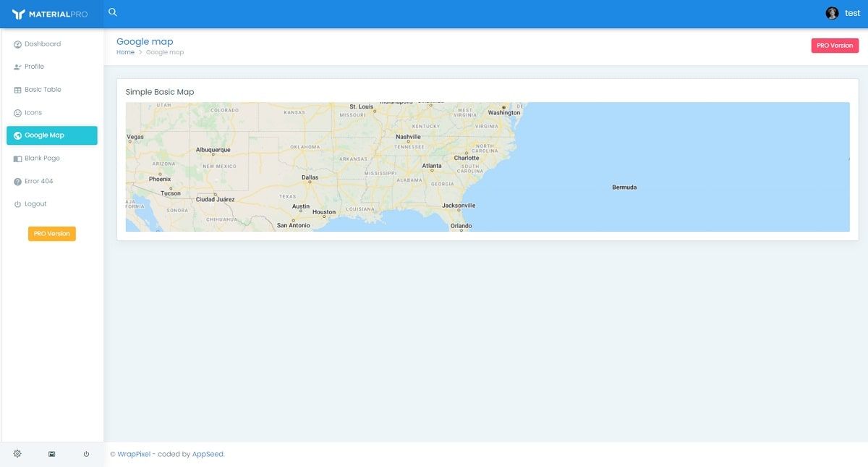This screenshot has height=467, width=868.
Task: Click the power icon in sidebar footer
Action: click(x=86, y=454)
